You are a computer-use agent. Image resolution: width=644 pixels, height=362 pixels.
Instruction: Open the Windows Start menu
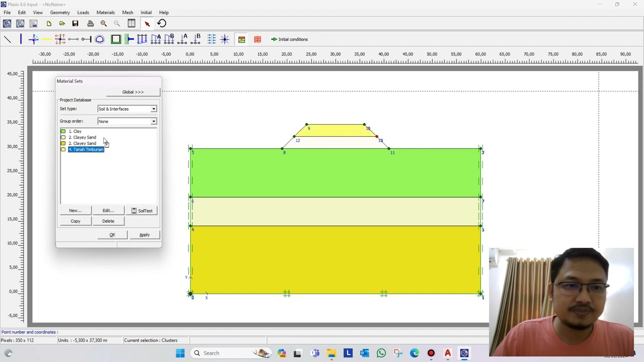click(x=180, y=353)
